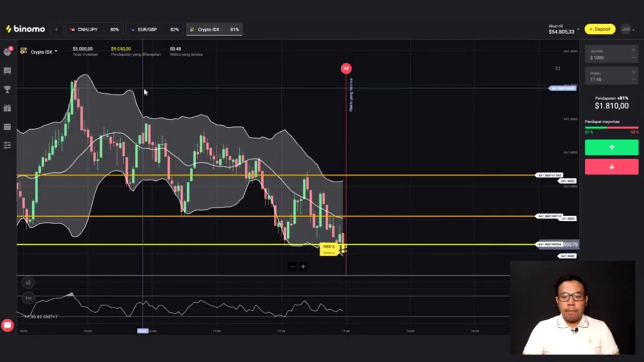The height and width of the screenshot is (362, 644).
Task: Open the red support chat bubble
Action: [x=8, y=325]
